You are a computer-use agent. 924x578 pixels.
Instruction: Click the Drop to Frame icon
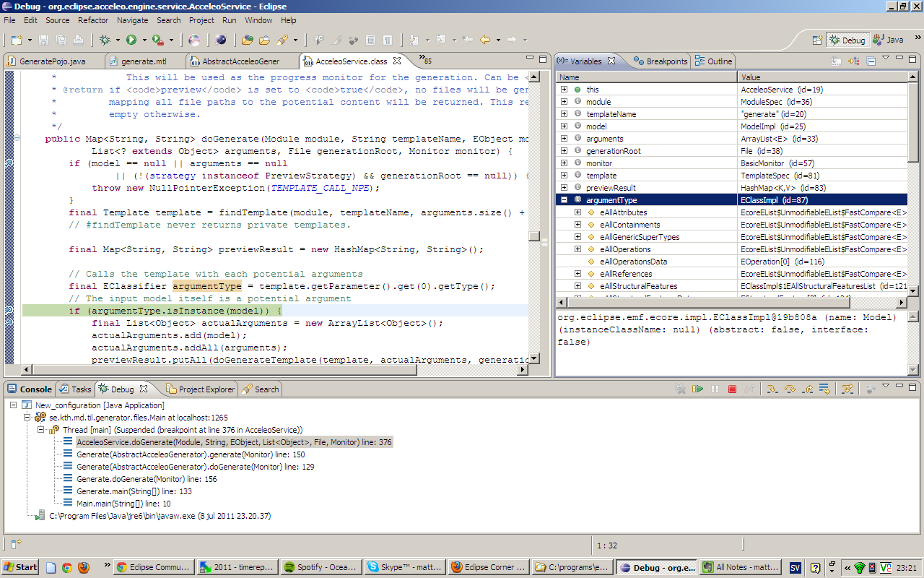tap(824, 389)
